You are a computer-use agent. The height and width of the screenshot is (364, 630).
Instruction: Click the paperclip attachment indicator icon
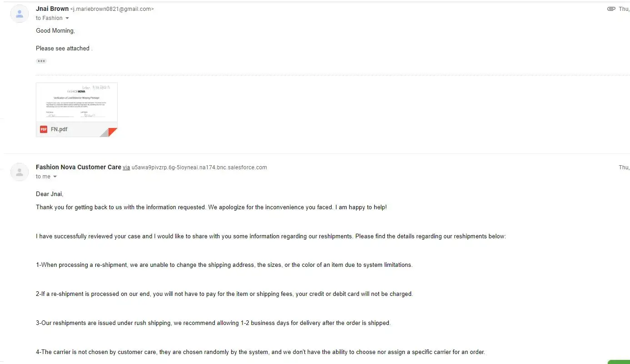pos(611,9)
